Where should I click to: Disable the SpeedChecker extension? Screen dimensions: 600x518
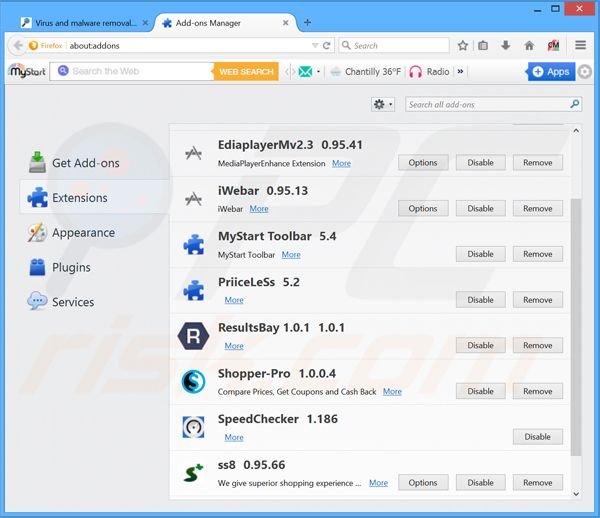coord(537,436)
